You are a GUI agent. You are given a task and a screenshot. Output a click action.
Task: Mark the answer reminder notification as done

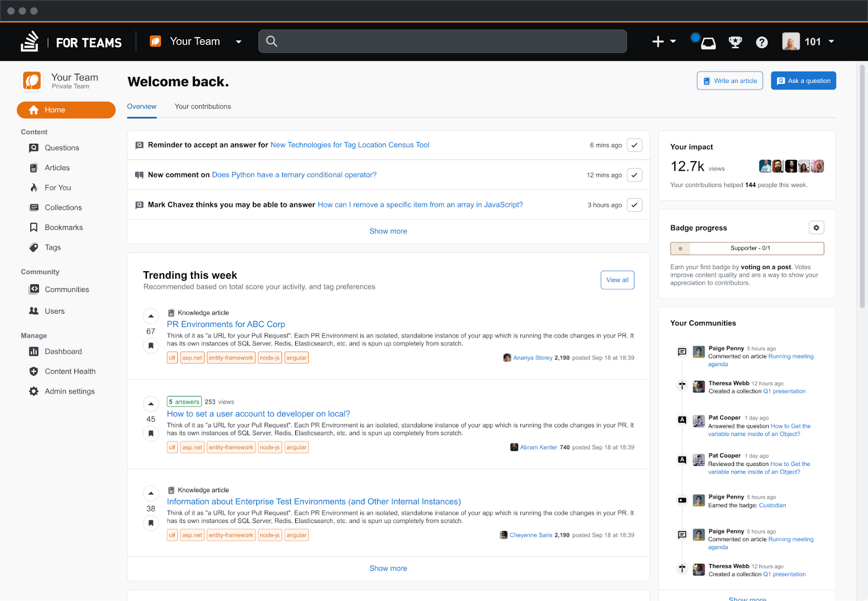[634, 145]
